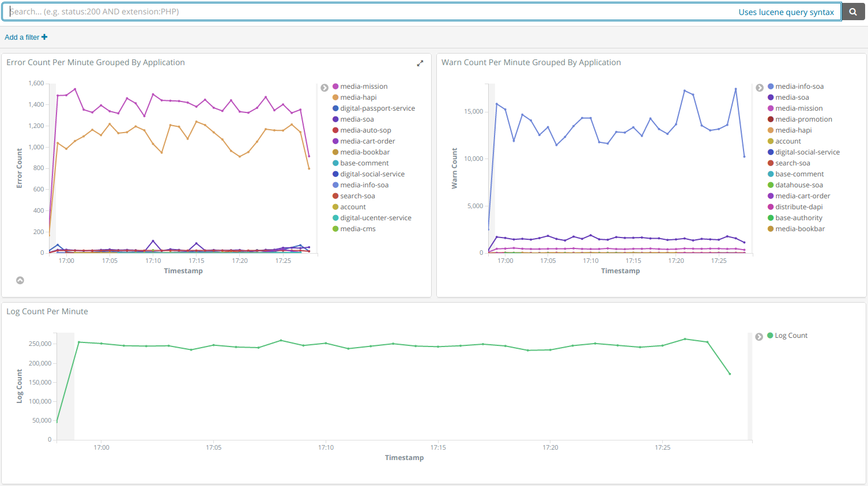Select datahouse-soa legend entry in Warn chart

point(799,185)
